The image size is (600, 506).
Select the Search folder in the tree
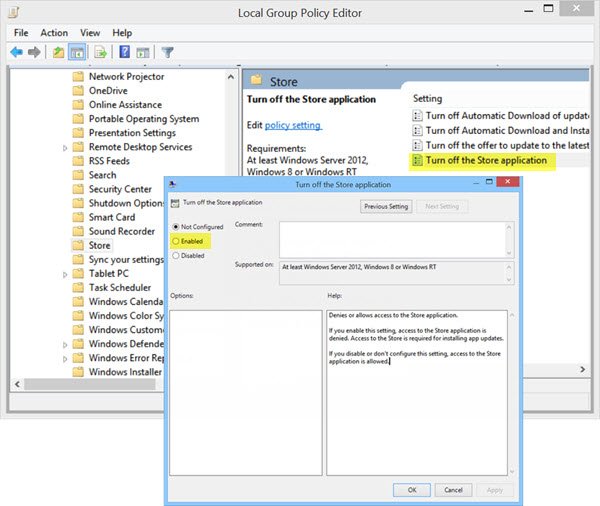pyautogui.click(x=103, y=175)
